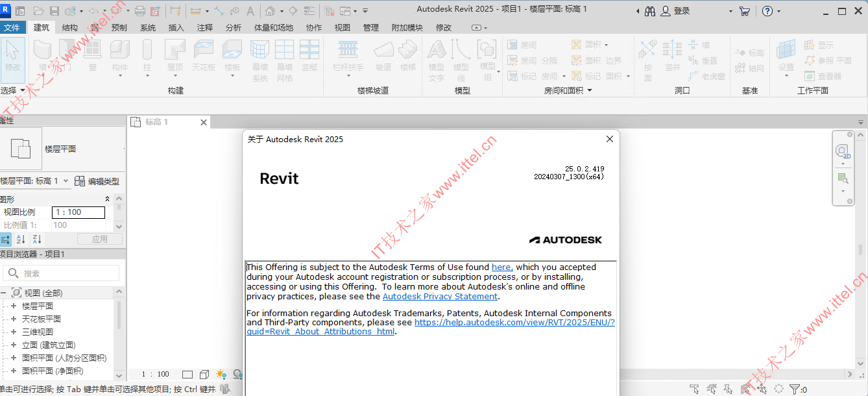
Task: Select the Ramp (坡道) tool
Action: [383, 57]
